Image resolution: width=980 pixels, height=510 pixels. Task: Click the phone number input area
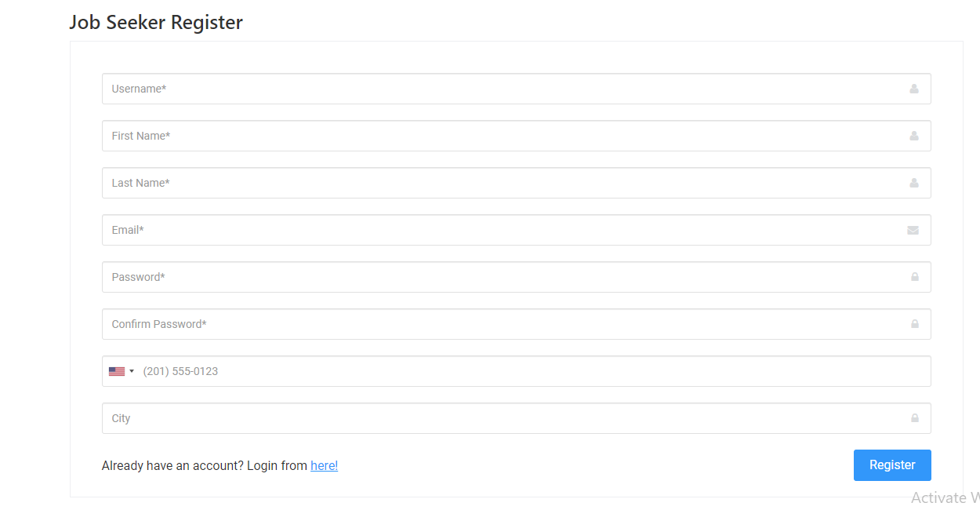[x=470, y=370]
